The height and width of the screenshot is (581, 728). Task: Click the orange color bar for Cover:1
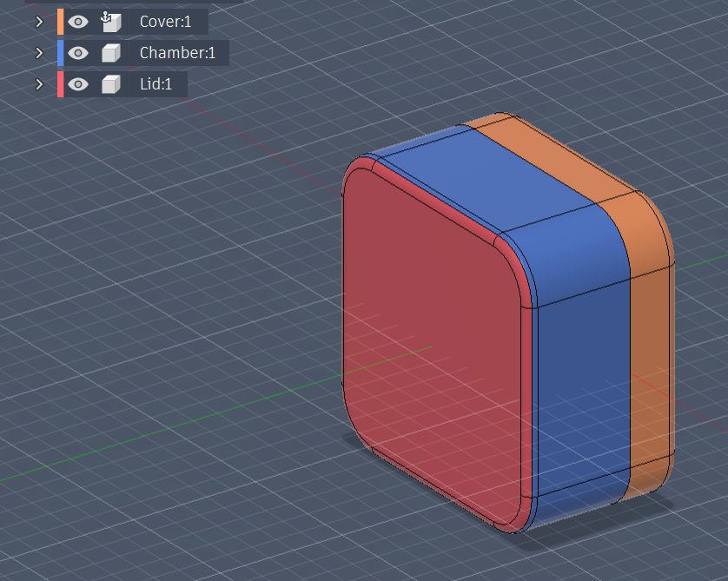click(60, 22)
